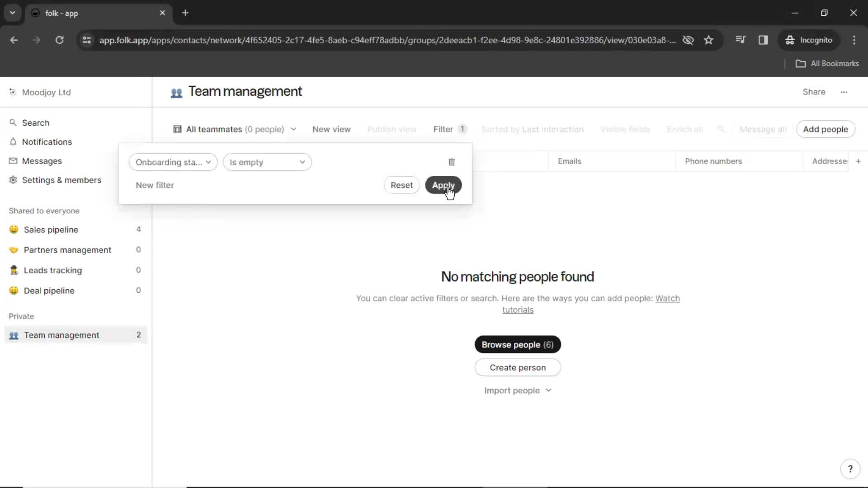Click the Settings & members gear icon

pyautogui.click(x=13, y=180)
